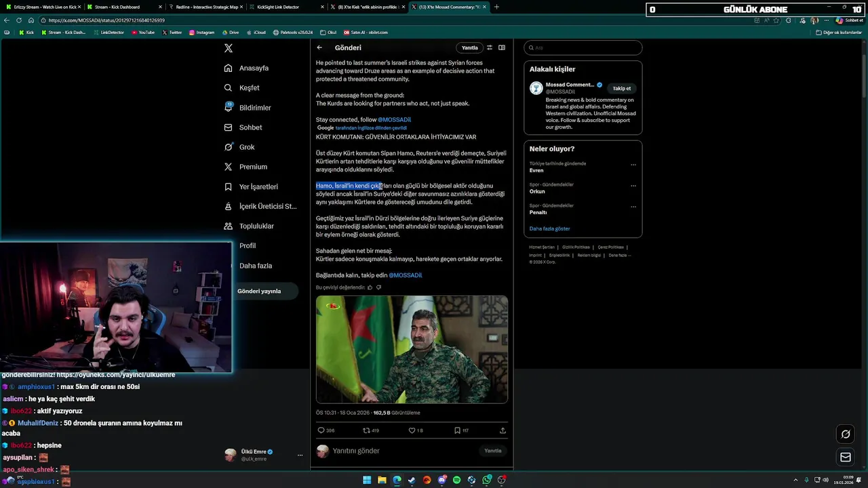Viewport: 868px width, 488px height.
Task: Show hidden tray icons chevron
Action: click(x=795, y=480)
